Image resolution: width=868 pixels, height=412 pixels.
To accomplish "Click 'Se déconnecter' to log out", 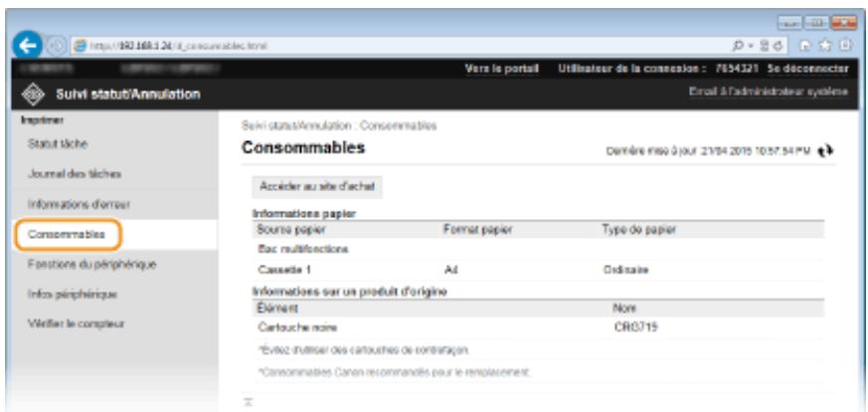I will 807,68.
